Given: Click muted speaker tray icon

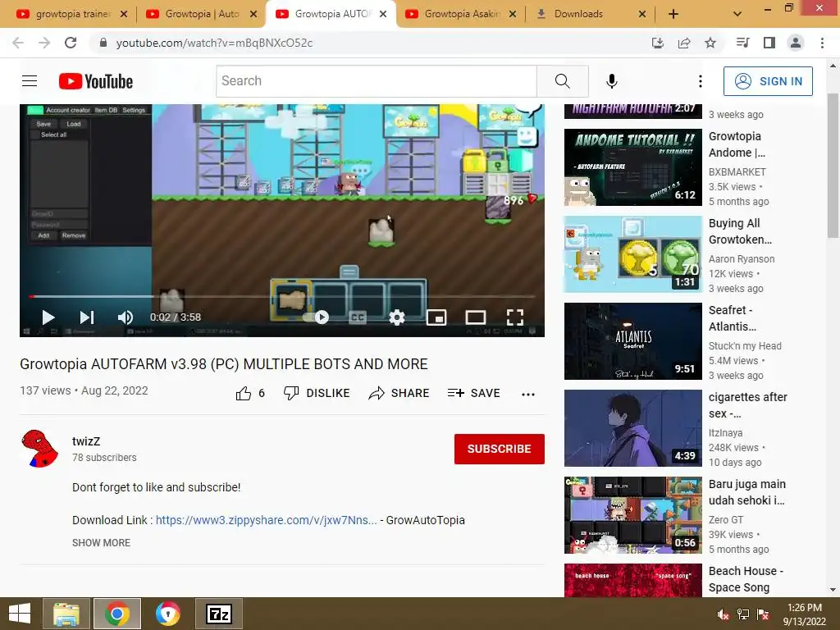Looking at the screenshot, I should [x=724, y=614].
